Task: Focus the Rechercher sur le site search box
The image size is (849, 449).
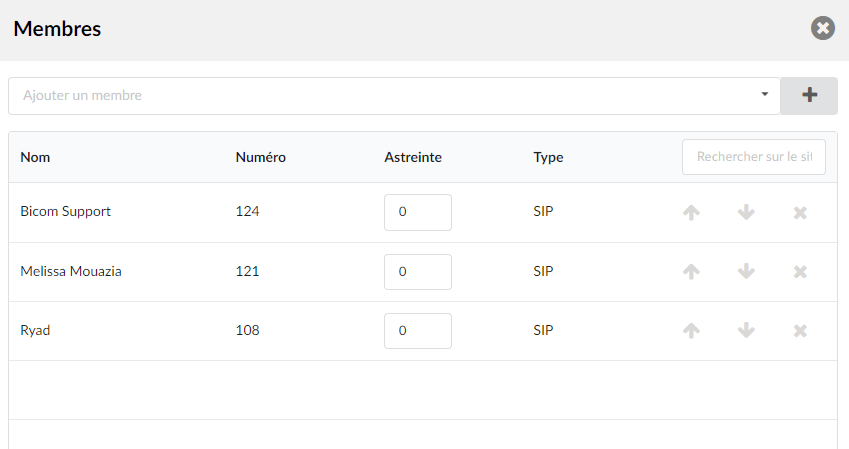Action: pyautogui.click(x=754, y=157)
